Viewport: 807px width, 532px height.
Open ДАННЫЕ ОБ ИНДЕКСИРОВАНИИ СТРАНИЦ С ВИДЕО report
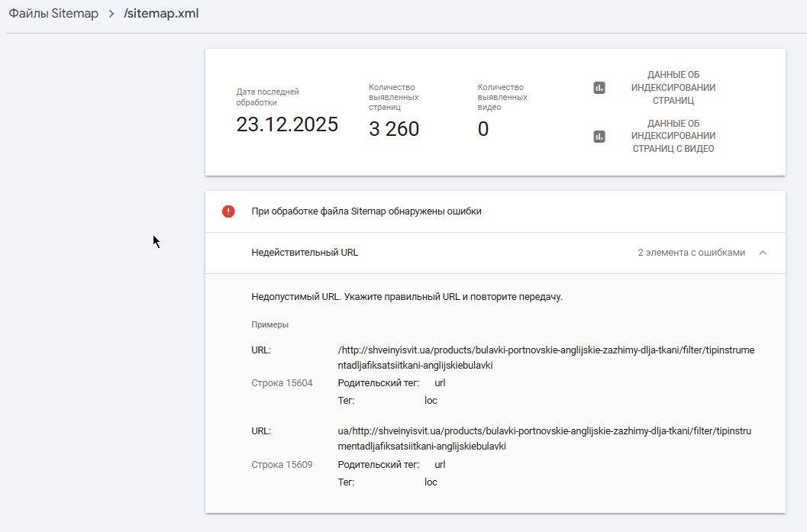(x=673, y=137)
